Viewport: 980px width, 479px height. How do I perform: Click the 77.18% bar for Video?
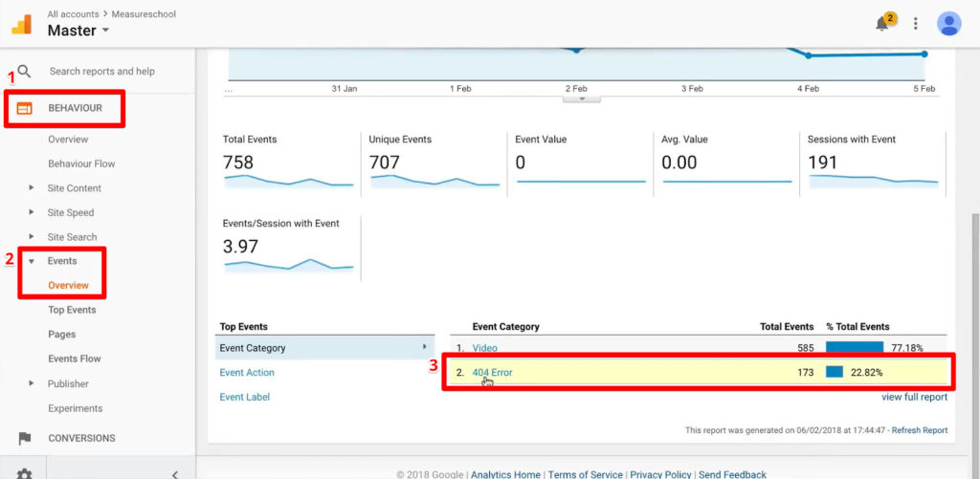click(855, 348)
